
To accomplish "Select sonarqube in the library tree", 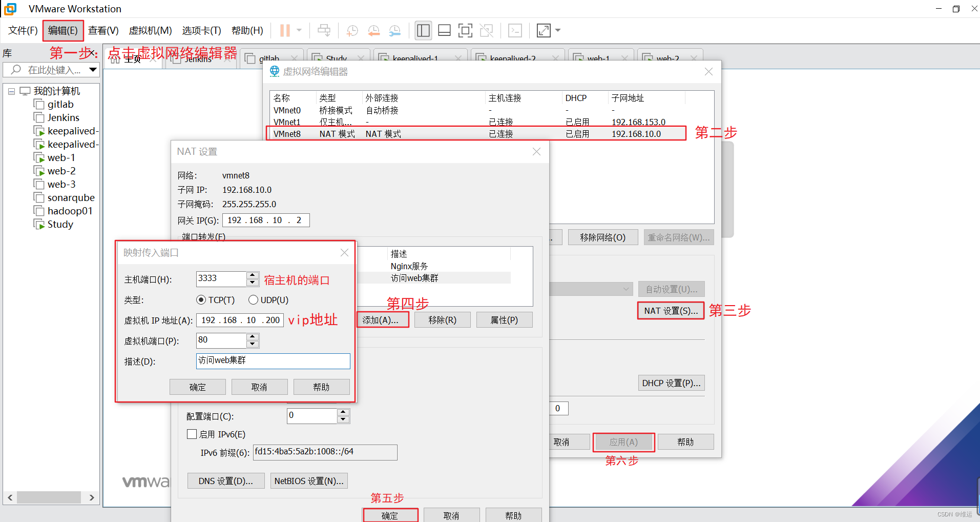I will coord(71,198).
